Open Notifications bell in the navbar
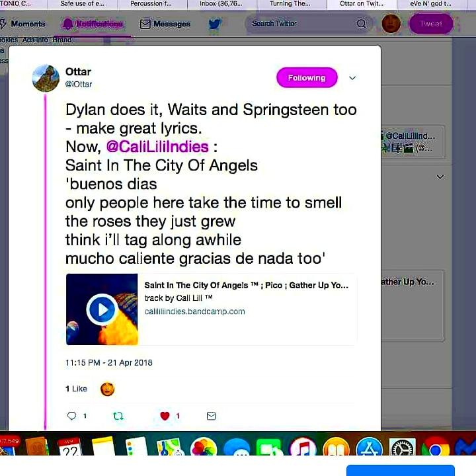 [x=93, y=24]
